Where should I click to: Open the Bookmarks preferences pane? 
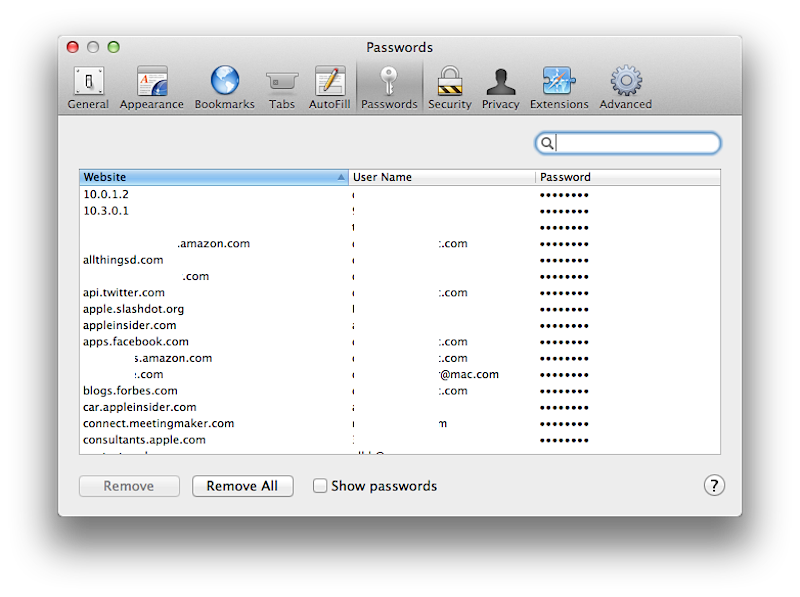(x=224, y=88)
